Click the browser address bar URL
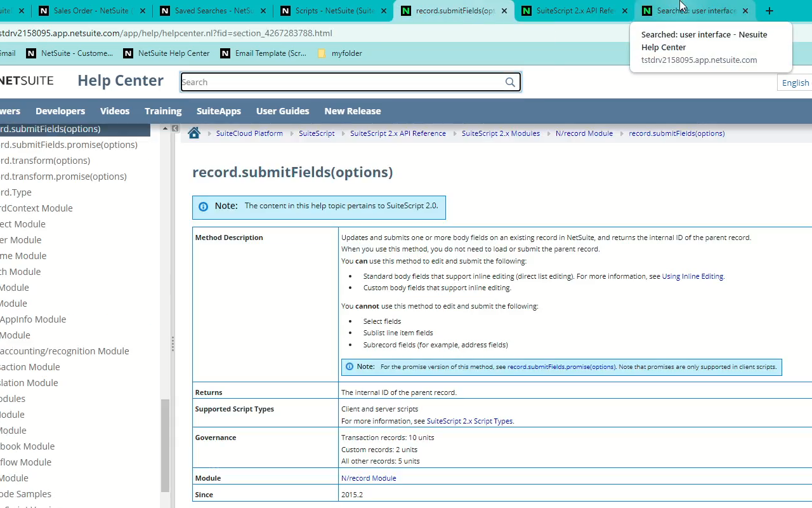Screen dimensions: 812x508 [x=166, y=33]
